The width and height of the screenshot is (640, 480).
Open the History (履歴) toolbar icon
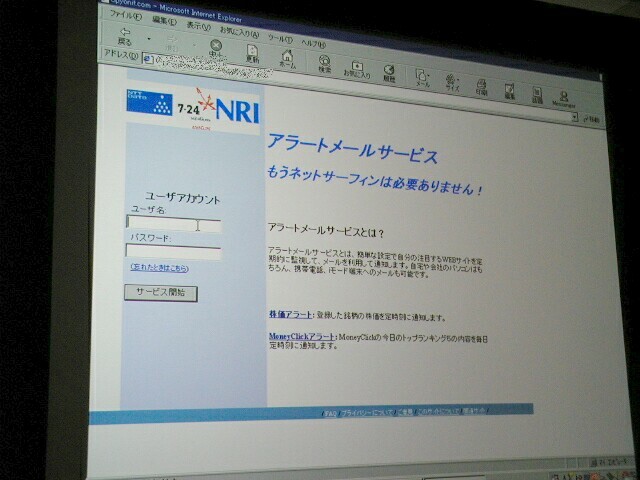click(x=389, y=72)
